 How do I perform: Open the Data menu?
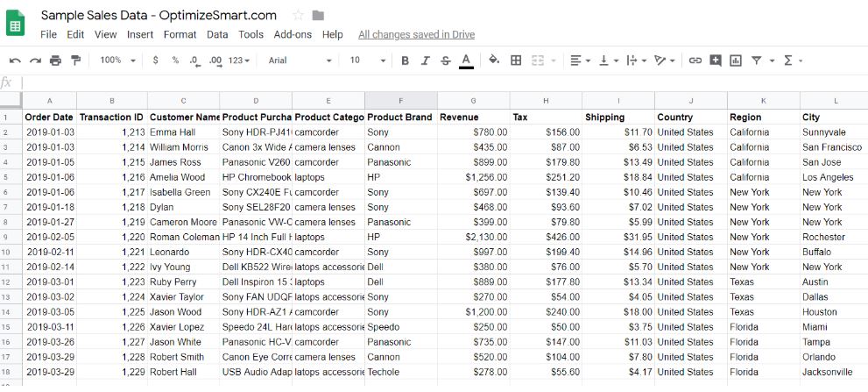click(x=217, y=34)
